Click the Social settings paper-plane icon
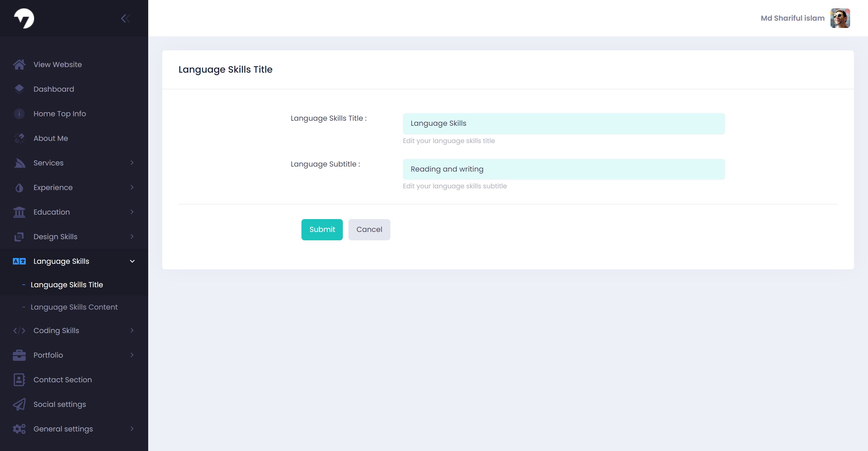 pos(19,404)
